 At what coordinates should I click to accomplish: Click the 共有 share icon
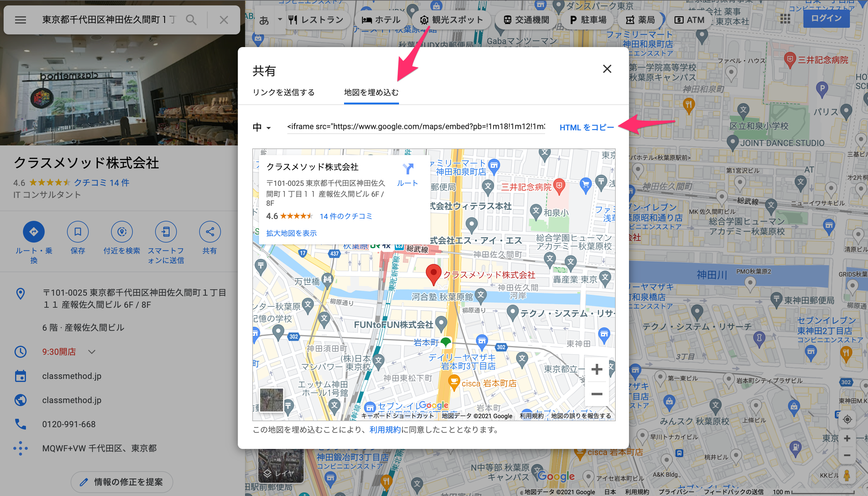tap(209, 232)
